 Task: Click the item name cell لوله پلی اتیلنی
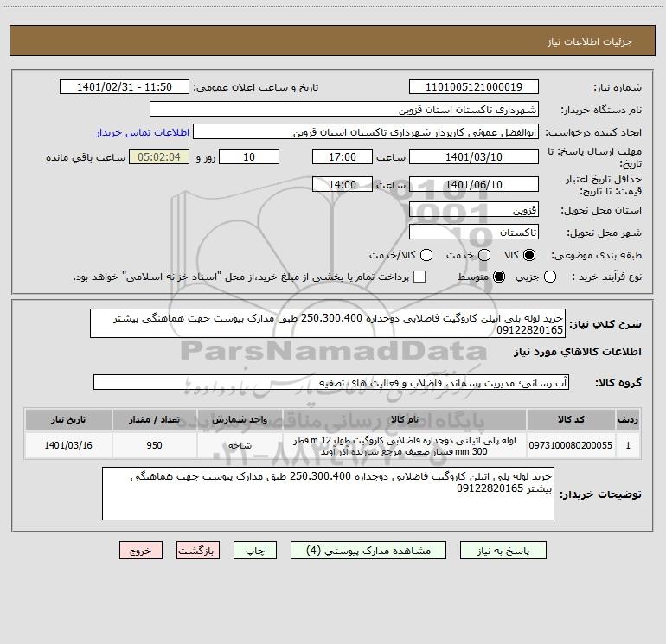coord(405,445)
